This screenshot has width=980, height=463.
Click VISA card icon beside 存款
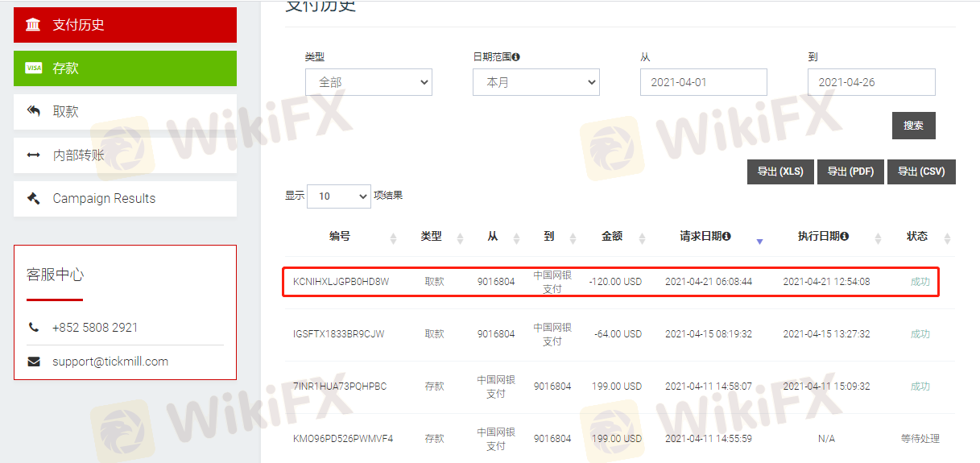click(x=33, y=68)
